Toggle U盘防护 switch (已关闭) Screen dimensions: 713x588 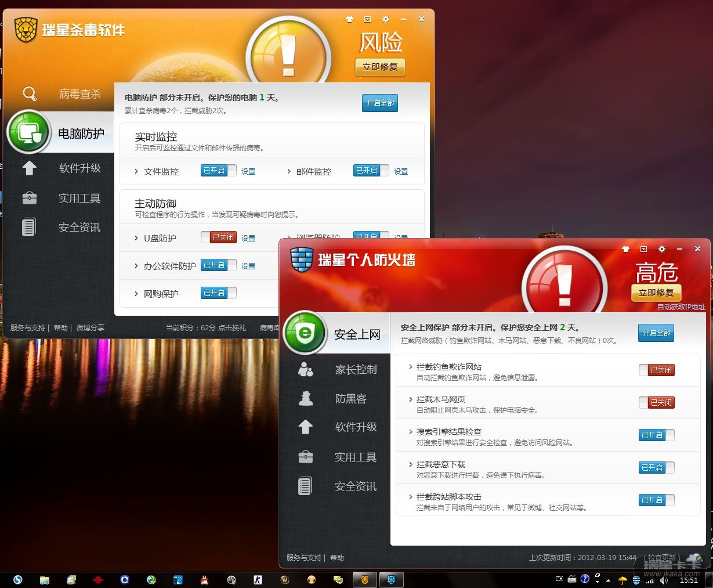pos(219,237)
